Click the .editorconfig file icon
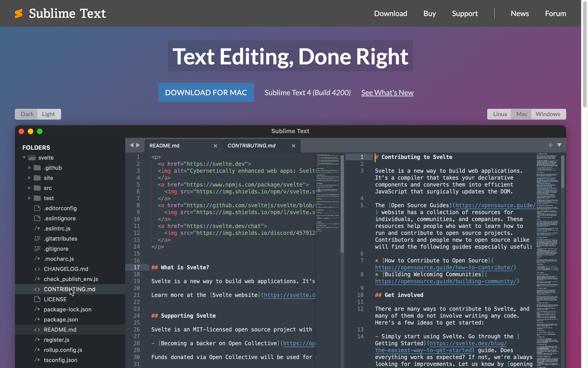 (37, 208)
